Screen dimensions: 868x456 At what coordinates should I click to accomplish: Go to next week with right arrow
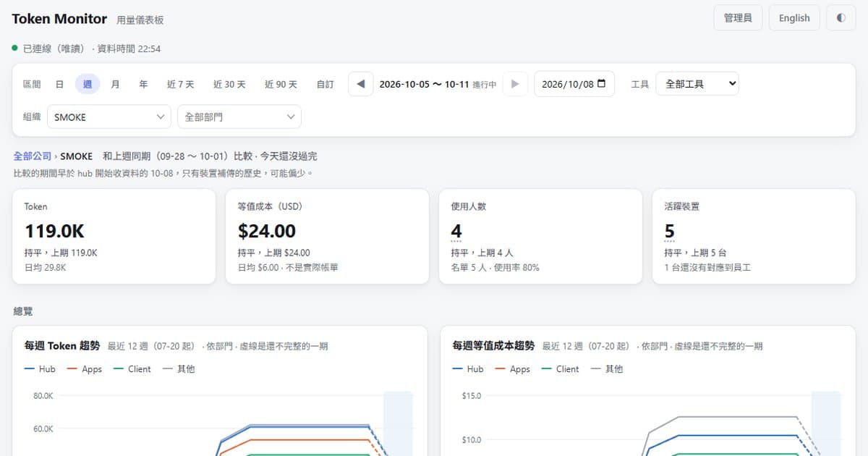(x=515, y=84)
